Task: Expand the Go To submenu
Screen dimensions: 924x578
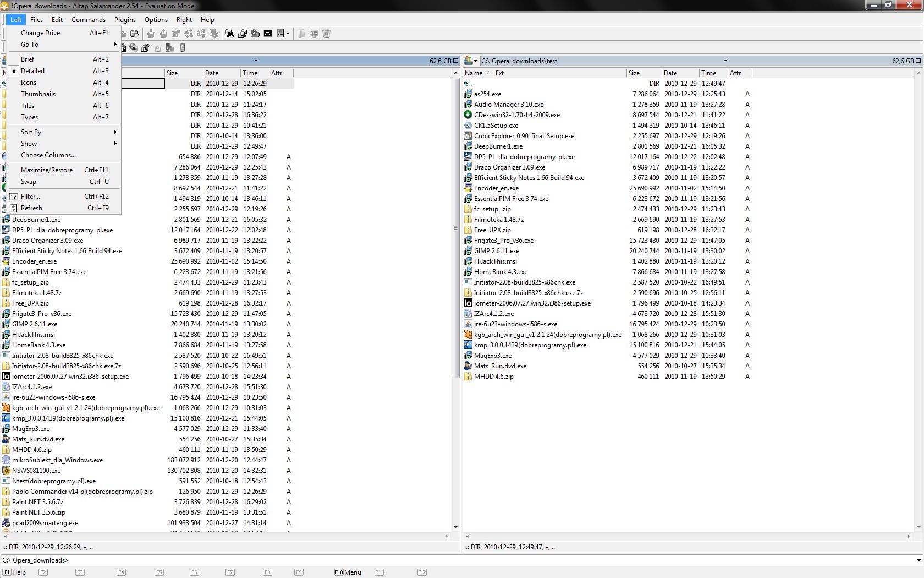Action: 65,45
